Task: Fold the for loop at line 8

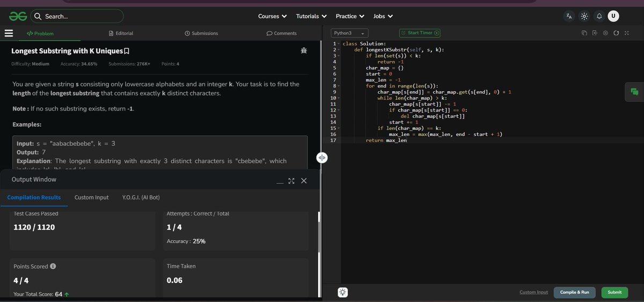Action: 338,86
